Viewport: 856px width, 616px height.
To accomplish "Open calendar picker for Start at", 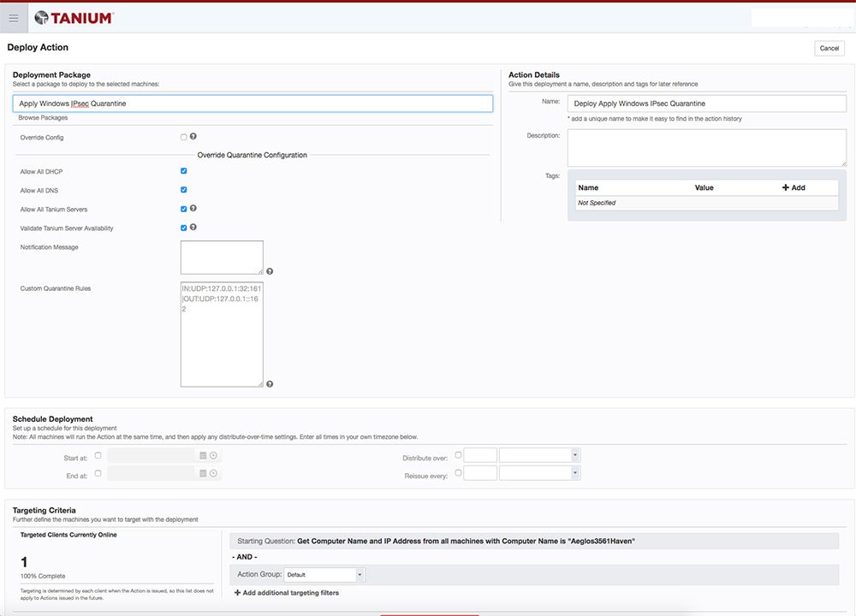I will click(x=203, y=456).
